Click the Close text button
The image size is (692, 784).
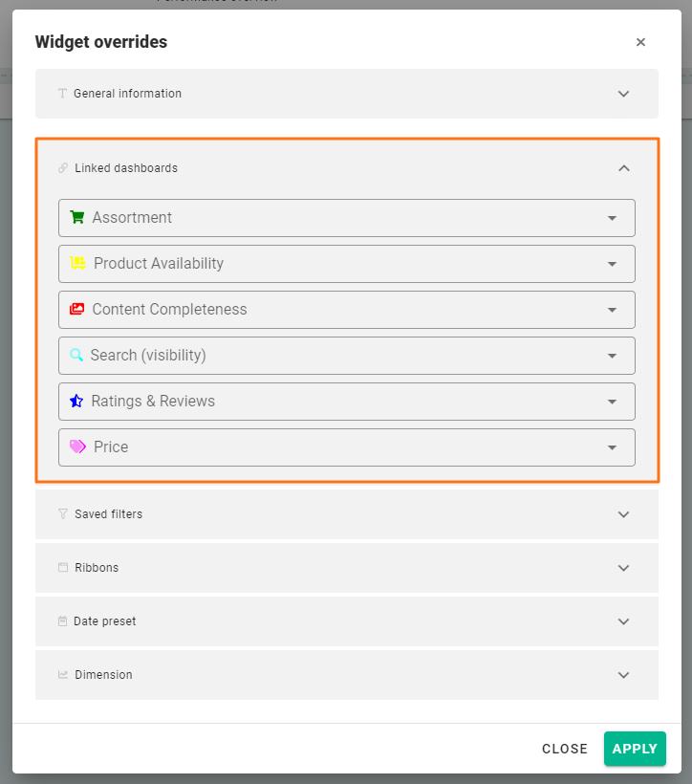tap(564, 749)
